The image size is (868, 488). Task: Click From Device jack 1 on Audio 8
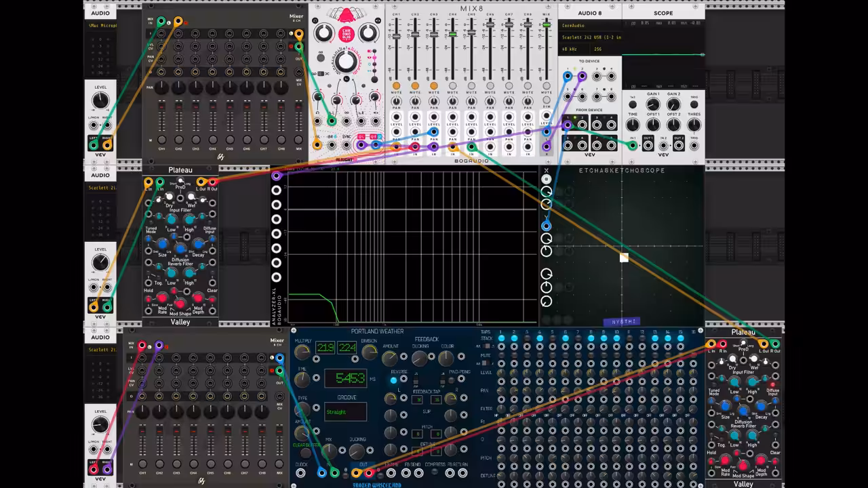568,125
